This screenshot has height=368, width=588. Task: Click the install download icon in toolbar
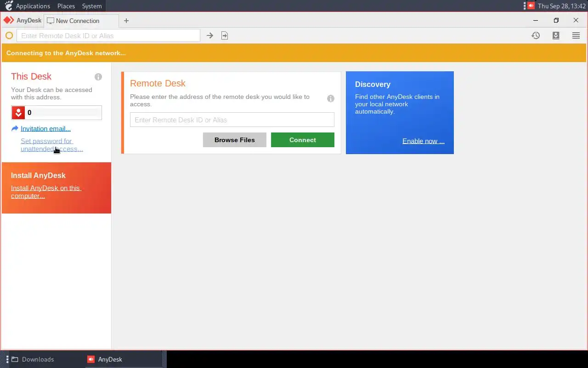[x=556, y=35]
